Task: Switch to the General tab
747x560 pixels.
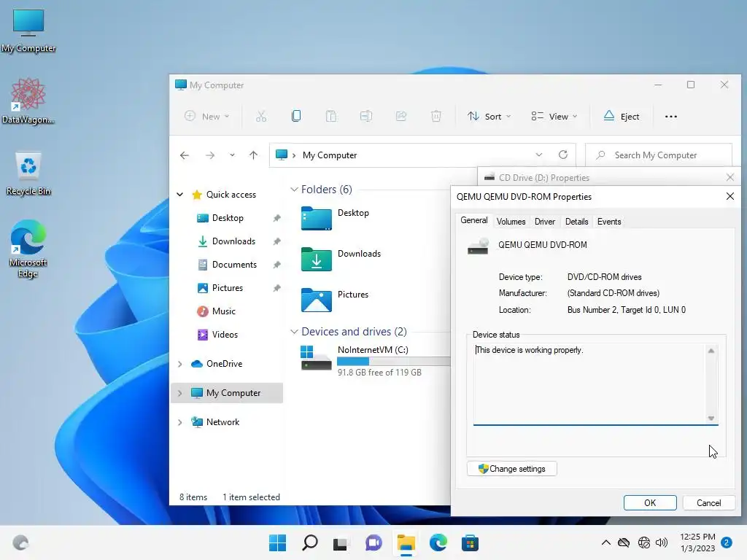Action: 473,220
